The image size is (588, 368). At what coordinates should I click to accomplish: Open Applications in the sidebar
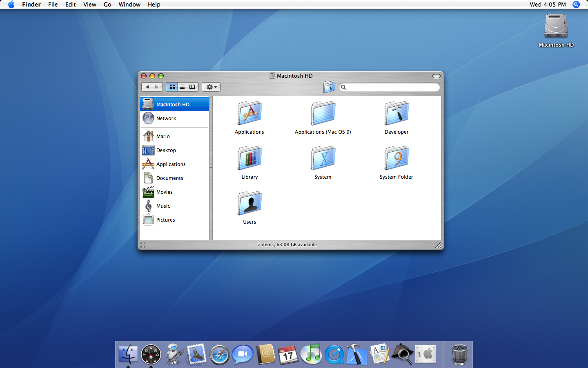pos(174,164)
